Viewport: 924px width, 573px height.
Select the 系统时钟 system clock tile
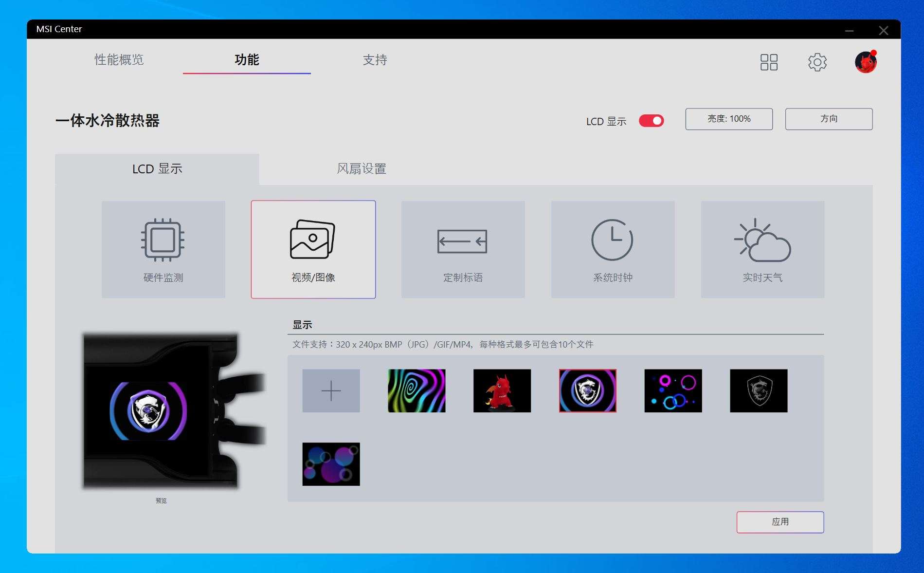(613, 249)
